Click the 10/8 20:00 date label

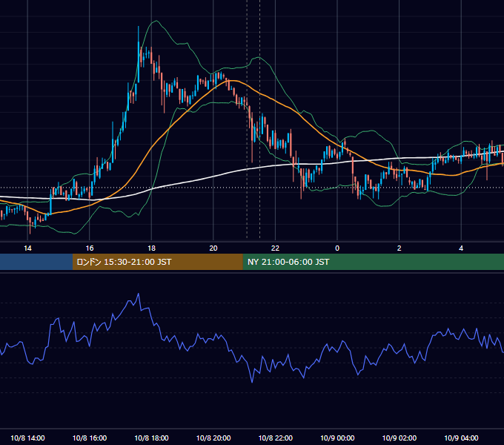(x=213, y=438)
